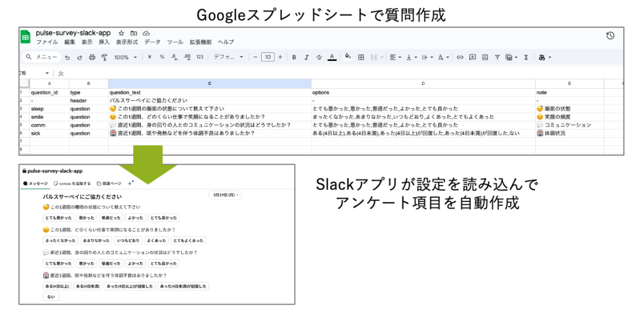
Task: Apply percent format
Action: [162, 57]
